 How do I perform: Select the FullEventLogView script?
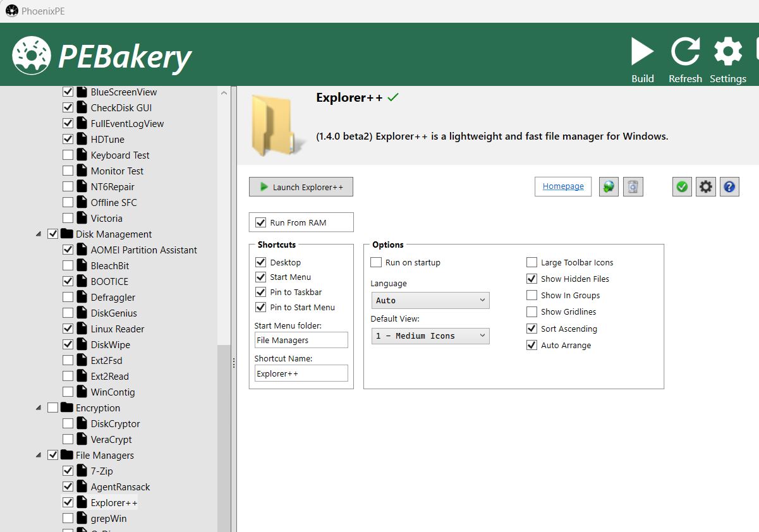[x=127, y=123]
